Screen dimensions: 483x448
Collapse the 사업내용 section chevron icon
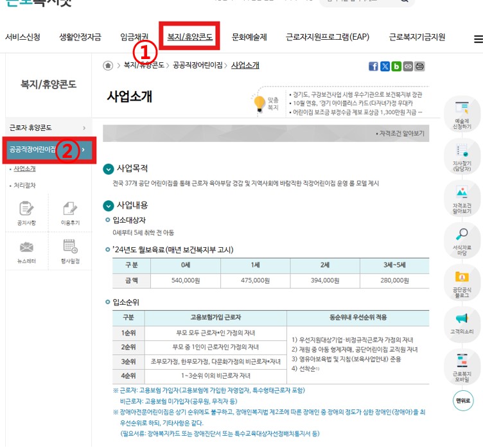(108, 206)
